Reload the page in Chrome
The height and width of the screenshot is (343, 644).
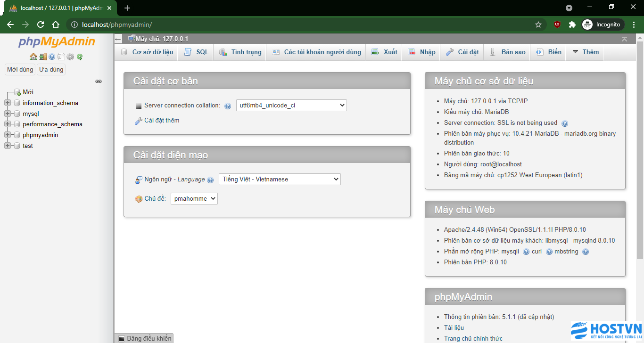pos(41,24)
